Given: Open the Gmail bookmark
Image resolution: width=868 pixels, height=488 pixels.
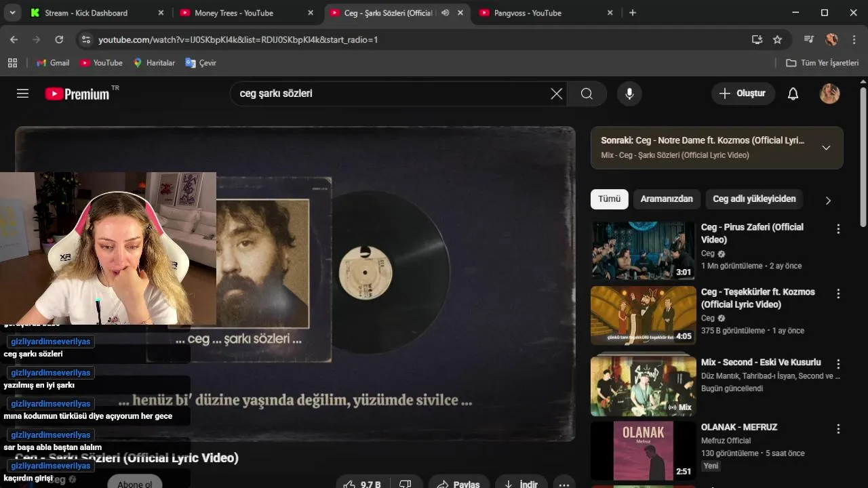Looking at the screenshot, I should point(53,62).
